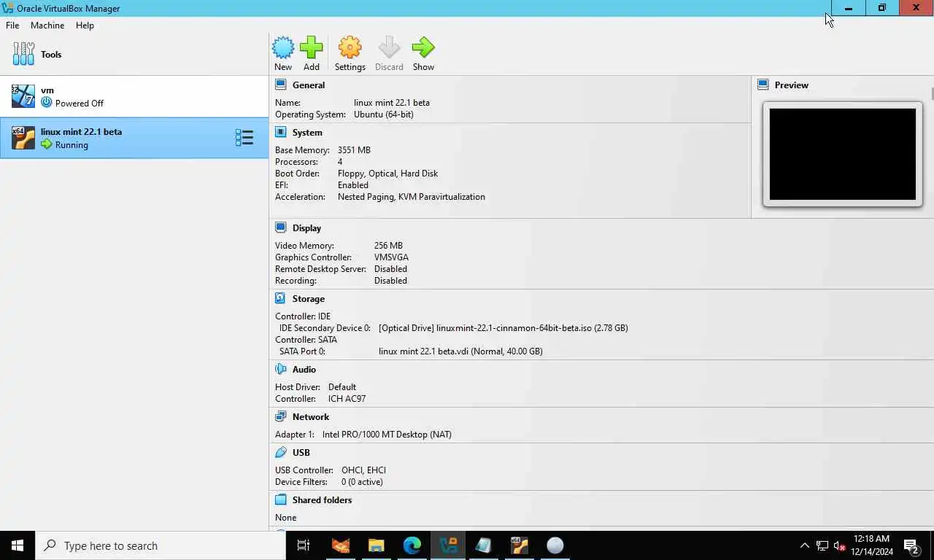
Task: Click the muted volume tray icon
Action: coord(839,545)
